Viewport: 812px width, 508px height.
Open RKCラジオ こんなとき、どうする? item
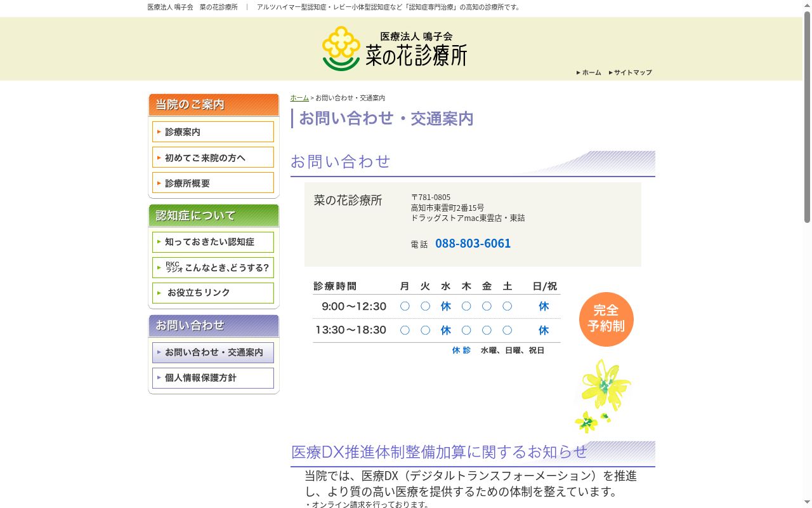click(213, 267)
